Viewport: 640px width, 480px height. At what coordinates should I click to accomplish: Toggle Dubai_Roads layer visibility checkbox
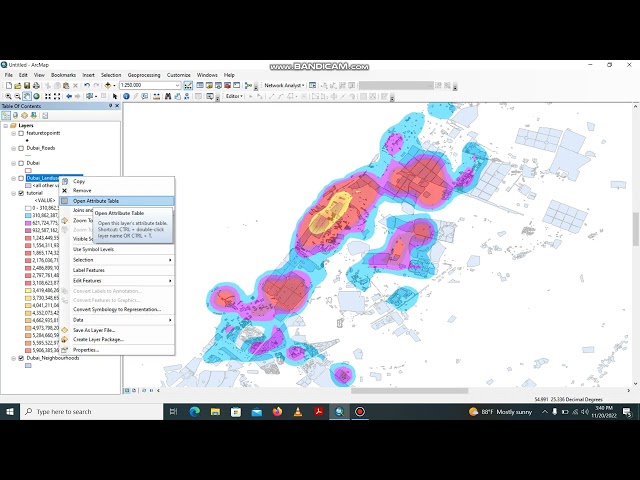[x=21, y=148]
